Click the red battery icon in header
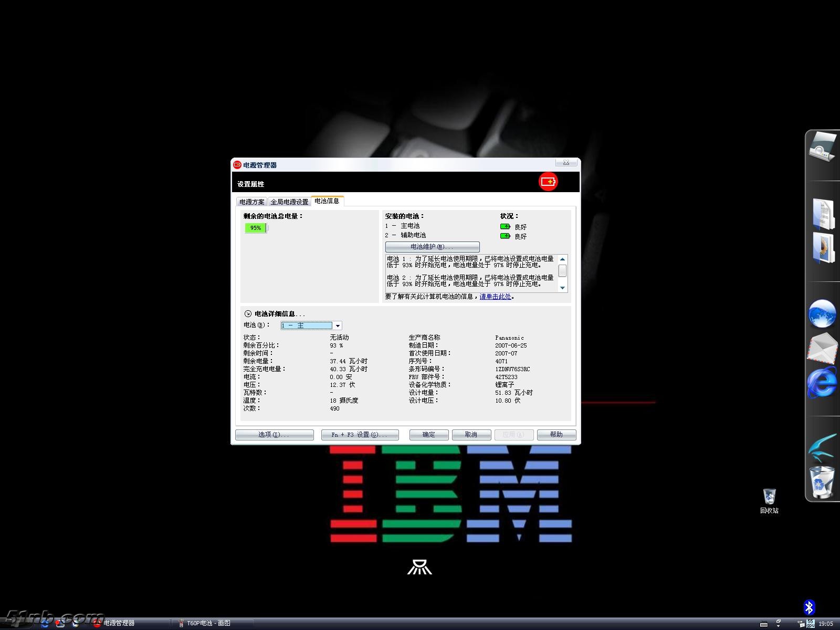Viewport: 840px width, 630px height. click(548, 182)
